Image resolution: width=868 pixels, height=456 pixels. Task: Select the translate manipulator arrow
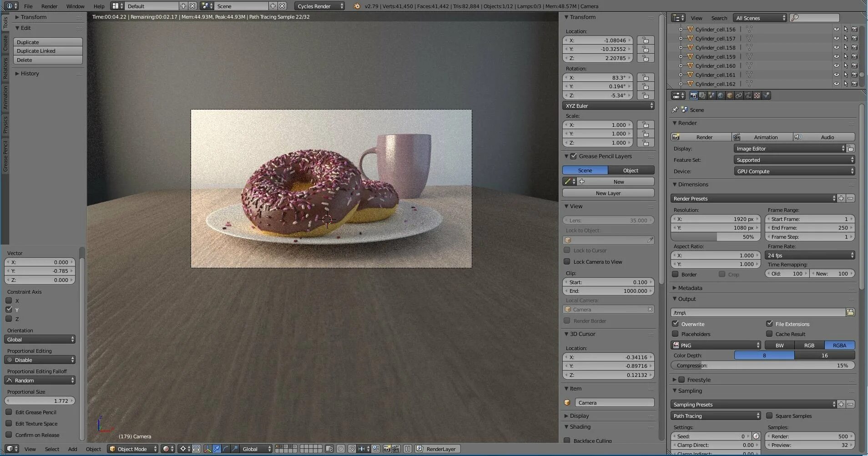point(217,449)
